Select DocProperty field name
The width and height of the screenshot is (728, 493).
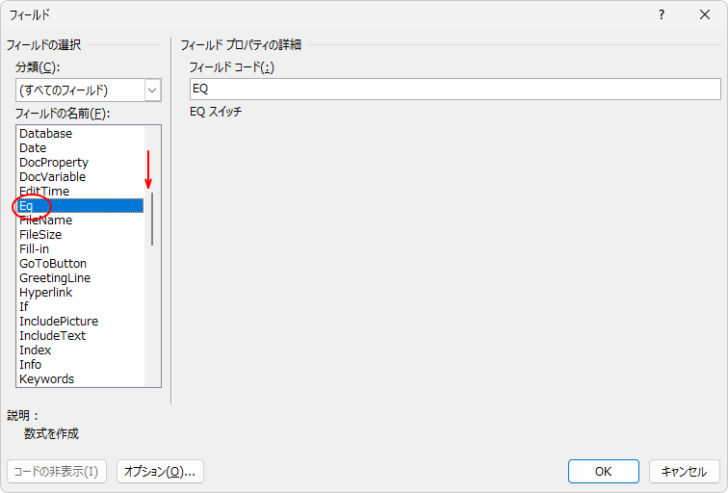[80, 162]
